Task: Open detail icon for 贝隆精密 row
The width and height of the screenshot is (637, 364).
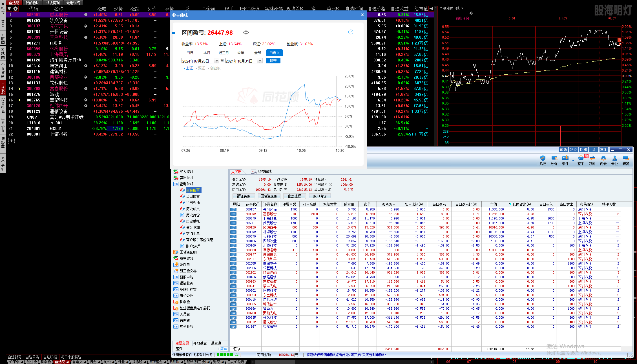Action: (233, 327)
